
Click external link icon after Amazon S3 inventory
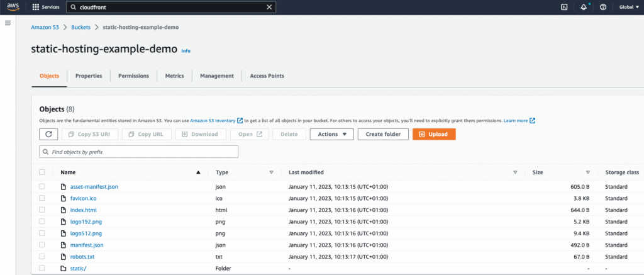tap(240, 121)
